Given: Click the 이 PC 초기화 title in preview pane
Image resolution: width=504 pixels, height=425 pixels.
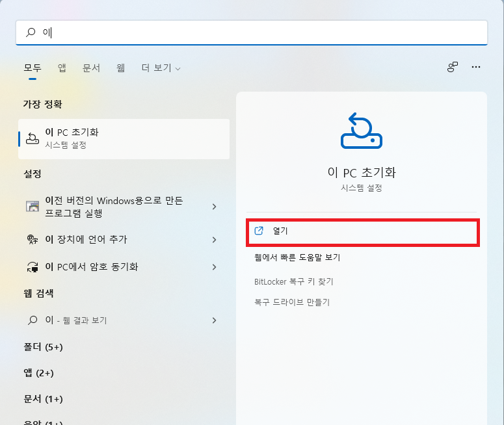Looking at the screenshot, I should click(x=362, y=172).
